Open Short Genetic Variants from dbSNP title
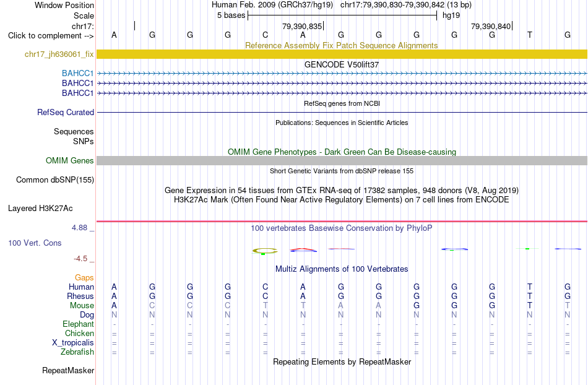This screenshot has height=385, width=588. tap(342, 171)
